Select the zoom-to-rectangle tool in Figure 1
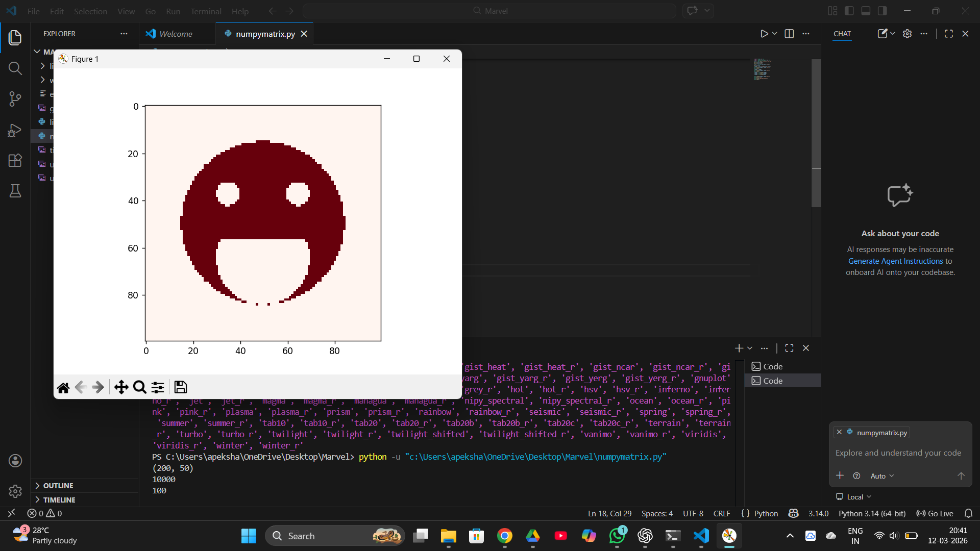Screen dimensions: 980x551 139,387
